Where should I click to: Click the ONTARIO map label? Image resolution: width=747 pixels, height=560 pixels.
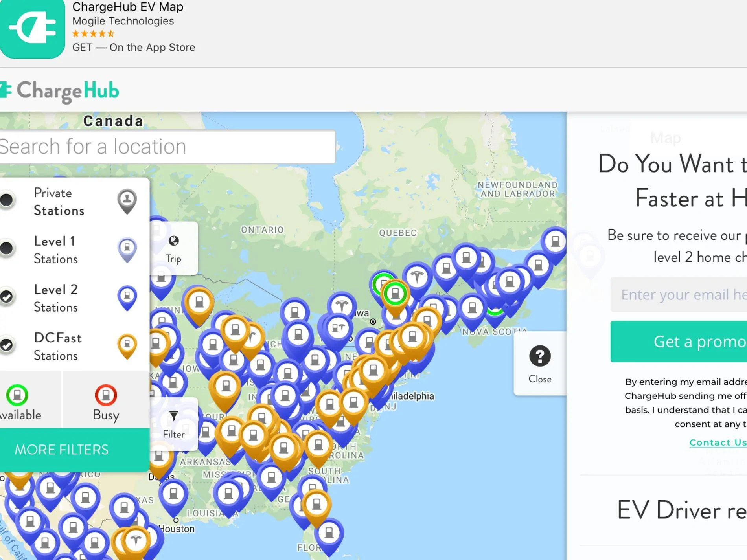pyautogui.click(x=262, y=230)
